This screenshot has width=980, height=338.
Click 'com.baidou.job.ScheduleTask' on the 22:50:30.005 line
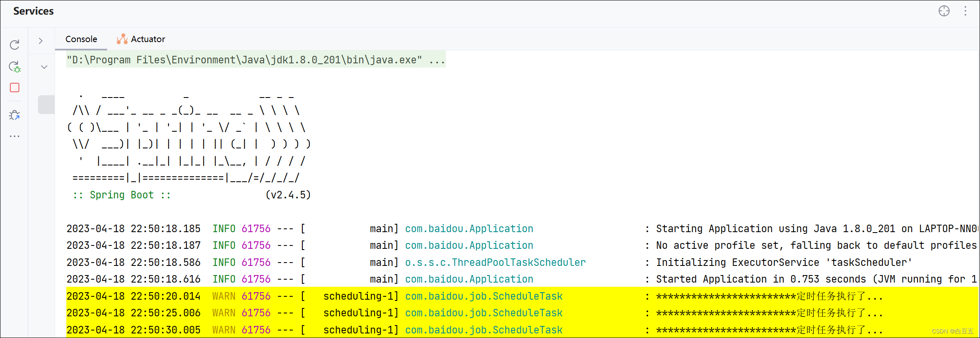click(484, 330)
